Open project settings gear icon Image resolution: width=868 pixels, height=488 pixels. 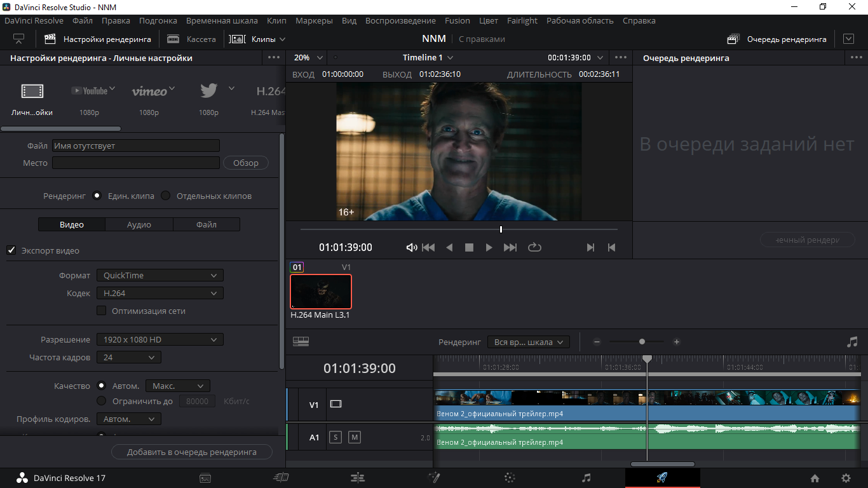coord(846,478)
